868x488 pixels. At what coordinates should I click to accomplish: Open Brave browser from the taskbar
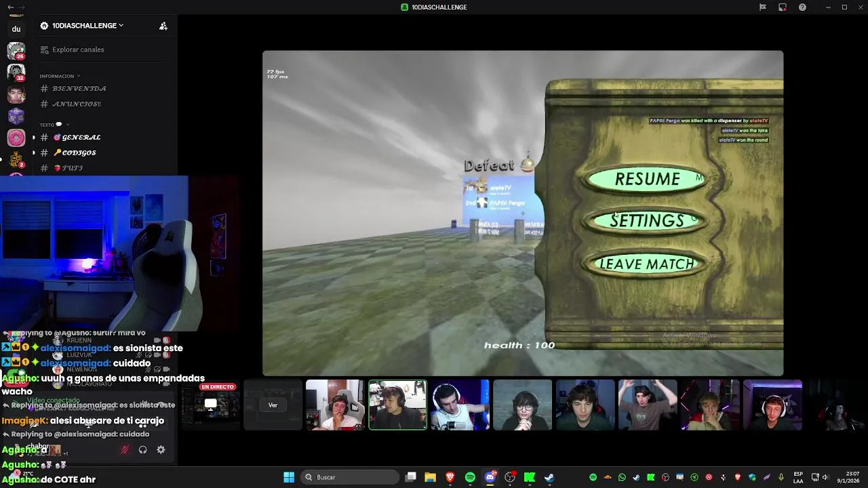point(450,477)
